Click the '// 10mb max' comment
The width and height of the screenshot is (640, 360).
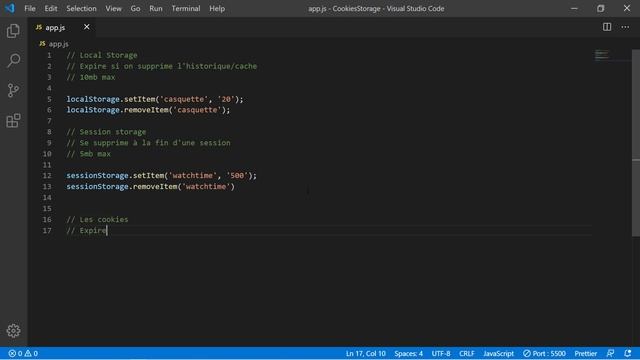[x=91, y=77]
